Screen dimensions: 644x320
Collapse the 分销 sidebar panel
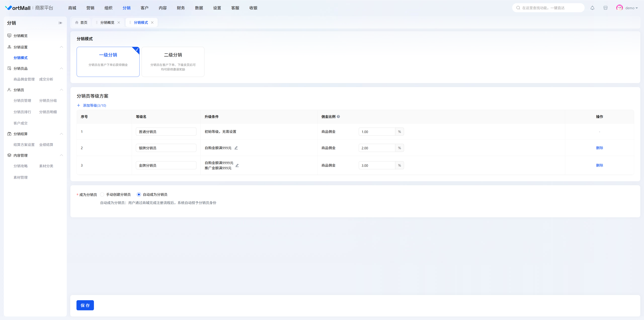click(60, 23)
